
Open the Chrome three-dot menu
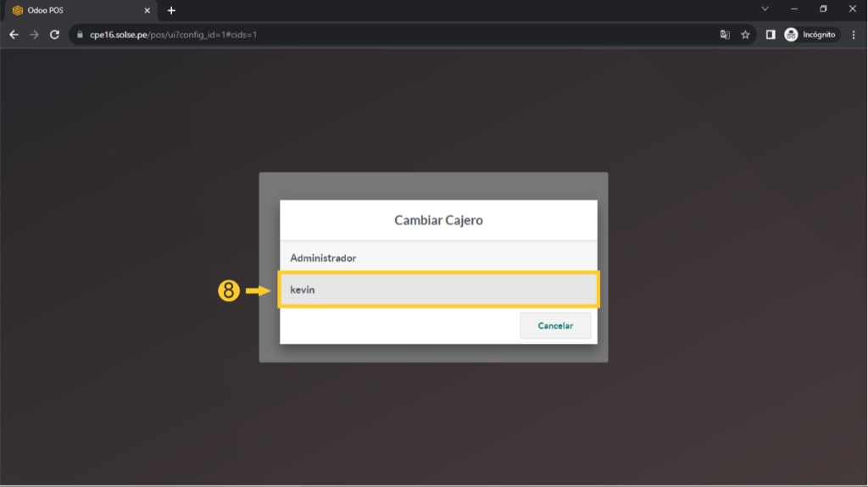[x=854, y=35]
